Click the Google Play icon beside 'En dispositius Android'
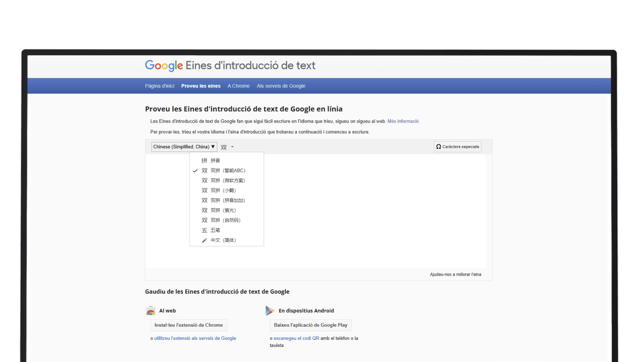 click(x=270, y=311)
